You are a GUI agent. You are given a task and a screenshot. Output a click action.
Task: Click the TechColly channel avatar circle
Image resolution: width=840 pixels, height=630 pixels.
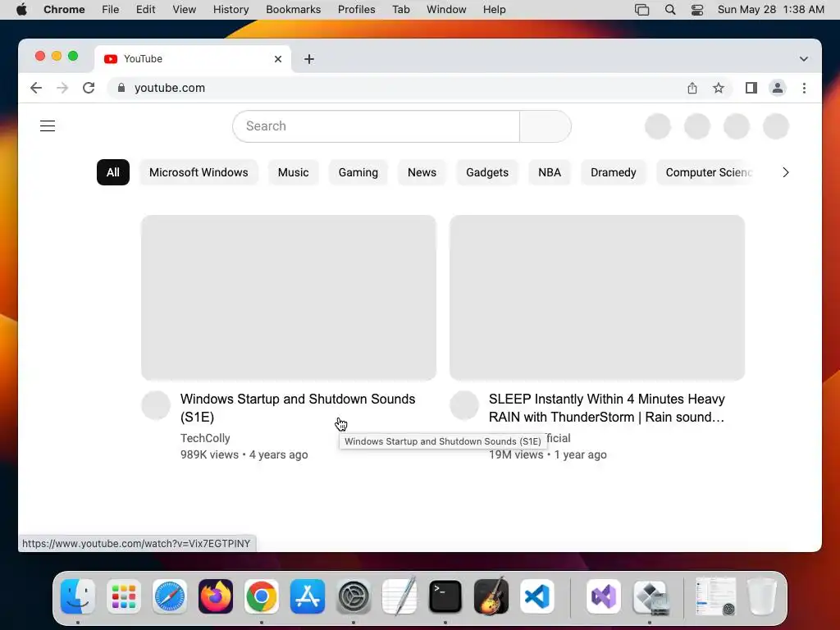coord(156,405)
